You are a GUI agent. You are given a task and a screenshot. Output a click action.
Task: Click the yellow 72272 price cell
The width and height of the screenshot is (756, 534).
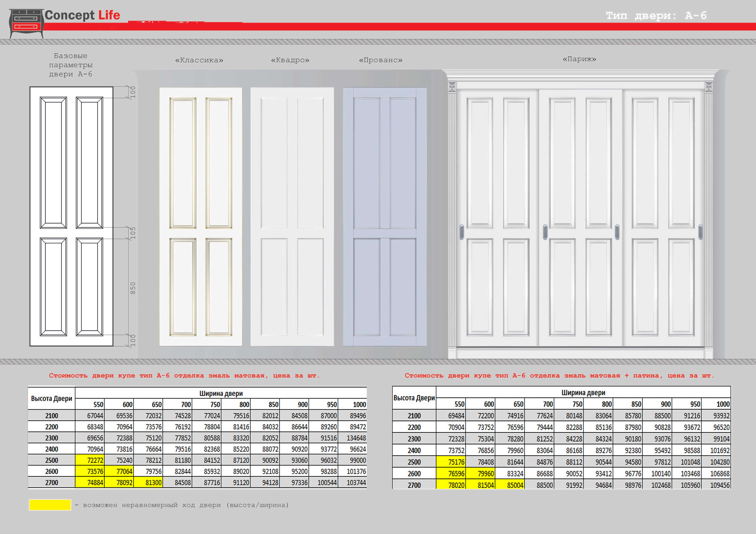(90, 460)
